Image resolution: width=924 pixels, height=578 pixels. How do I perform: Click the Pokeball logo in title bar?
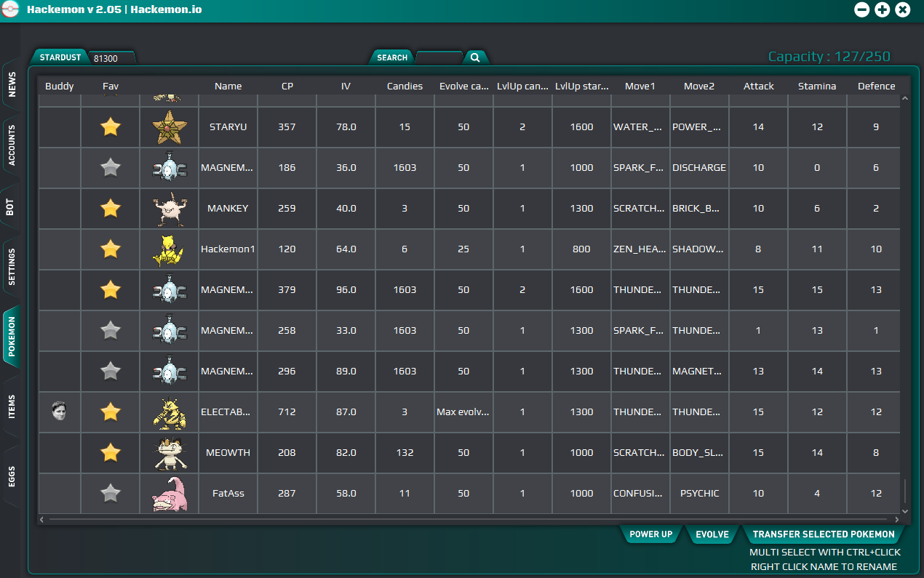(10, 10)
